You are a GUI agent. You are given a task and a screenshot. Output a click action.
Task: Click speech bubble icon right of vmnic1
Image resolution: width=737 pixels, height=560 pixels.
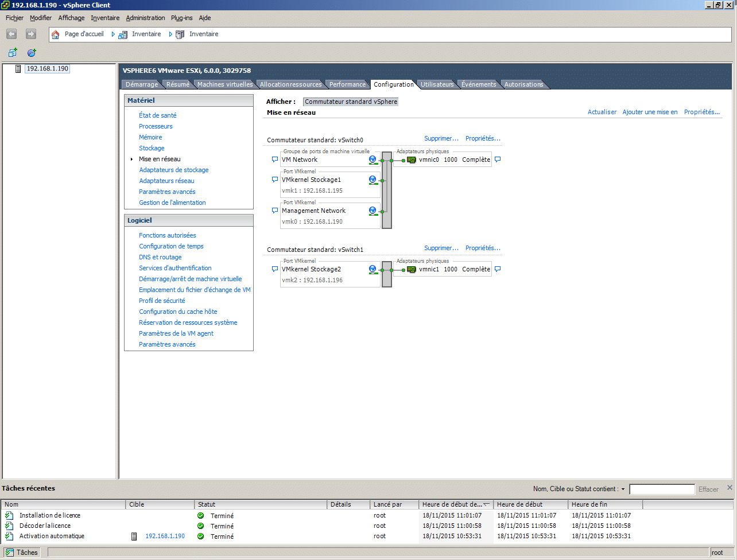pos(498,269)
